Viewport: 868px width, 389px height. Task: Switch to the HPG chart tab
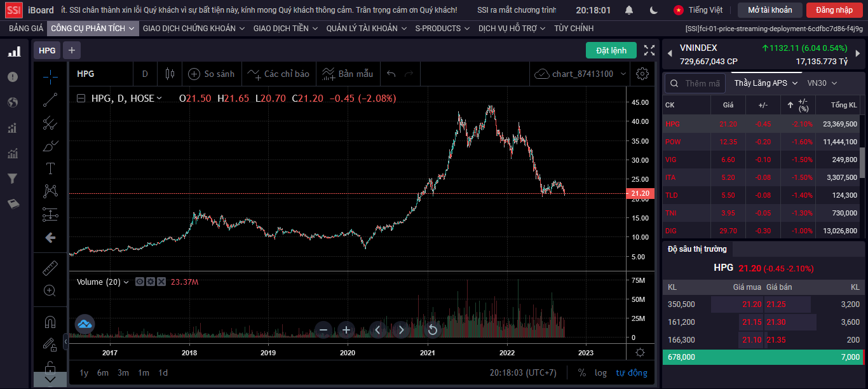tap(47, 50)
